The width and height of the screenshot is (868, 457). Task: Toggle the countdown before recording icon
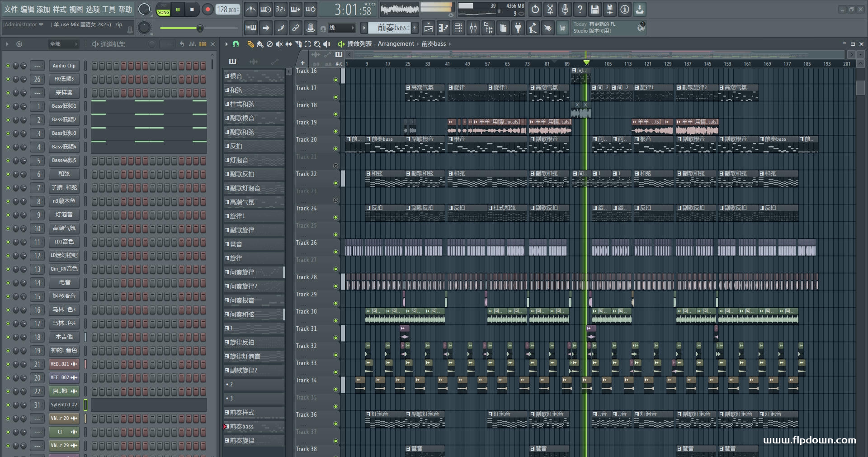[x=281, y=9]
